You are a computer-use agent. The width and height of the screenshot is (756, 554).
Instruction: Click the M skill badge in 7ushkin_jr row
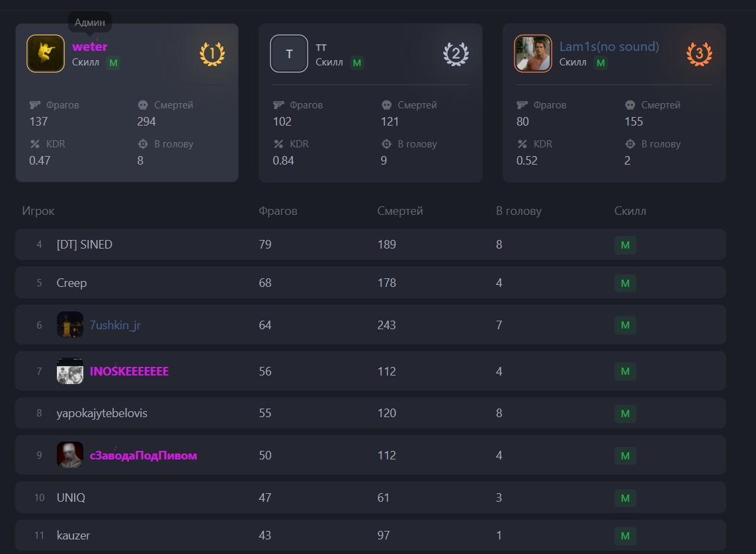click(625, 325)
